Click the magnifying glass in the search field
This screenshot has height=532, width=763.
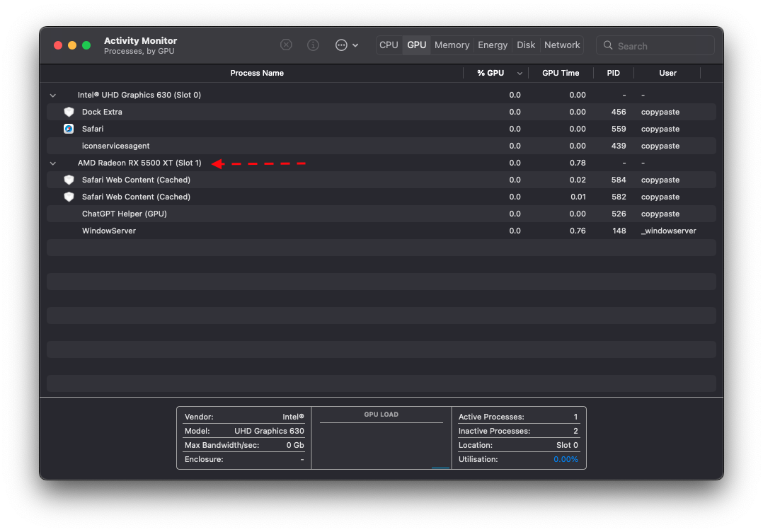click(x=608, y=45)
